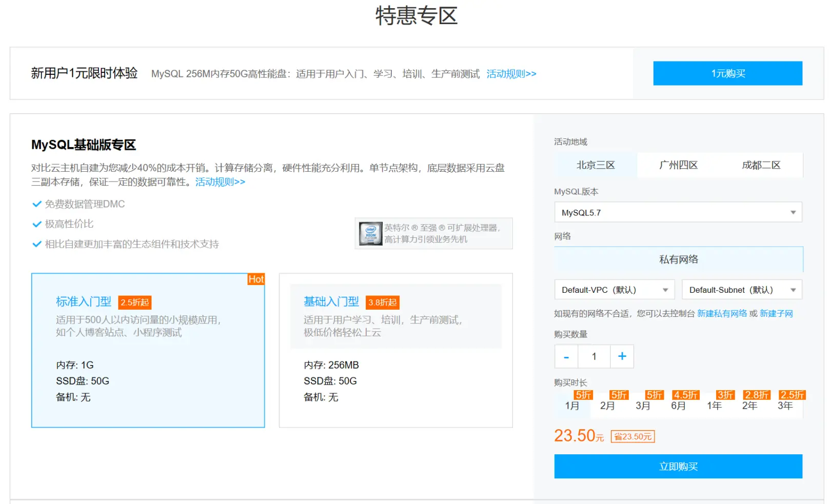Click 内存: 256MB spec in 基础入门型
The image size is (831, 504).
tap(331, 365)
